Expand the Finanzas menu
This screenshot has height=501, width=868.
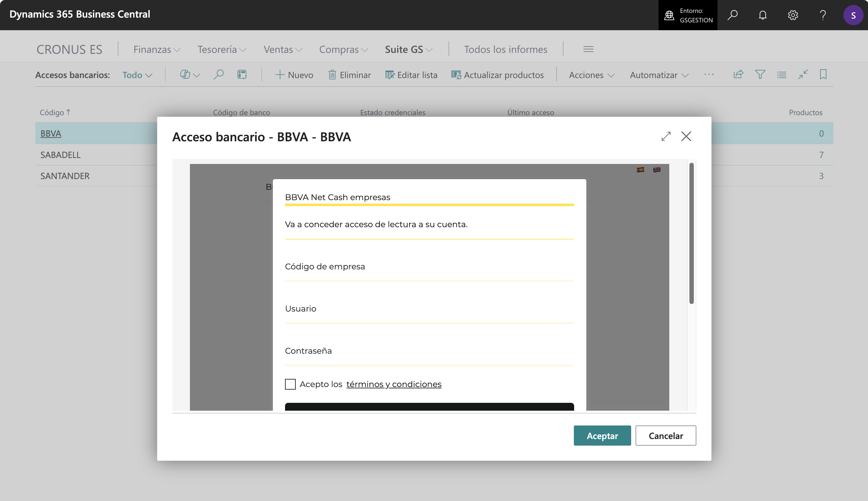[x=157, y=49]
